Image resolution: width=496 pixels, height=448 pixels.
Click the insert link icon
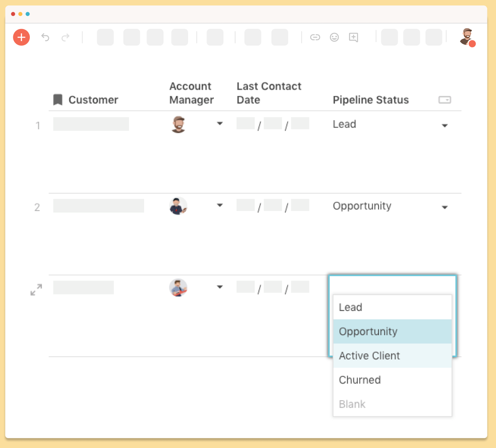[x=315, y=37]
